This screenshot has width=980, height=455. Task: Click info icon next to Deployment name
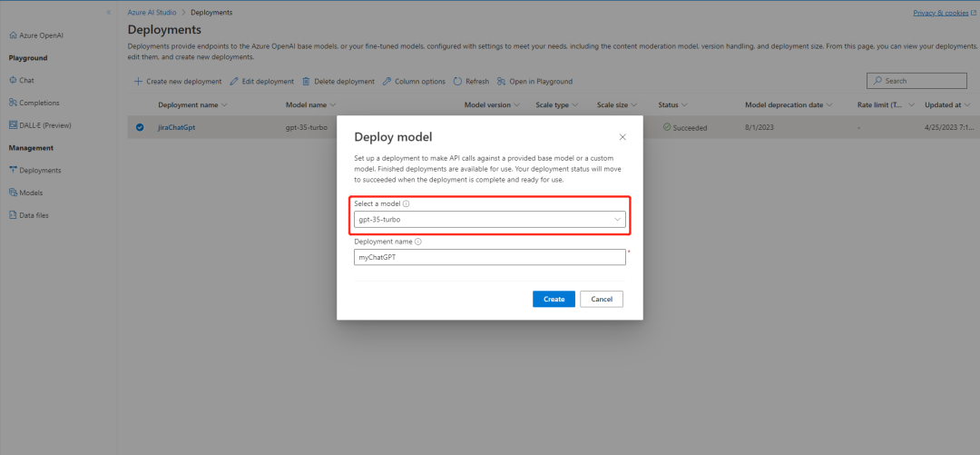(x=418, y=242)
